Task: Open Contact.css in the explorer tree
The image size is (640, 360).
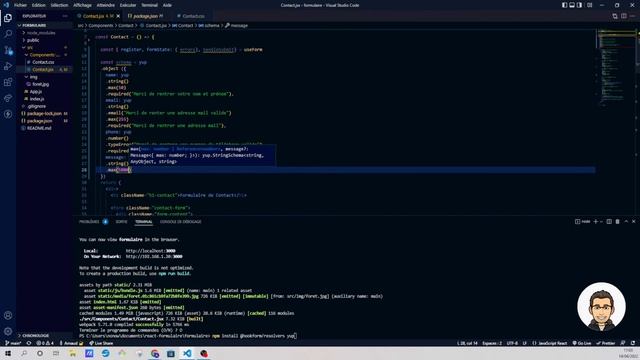Action: 45,62
